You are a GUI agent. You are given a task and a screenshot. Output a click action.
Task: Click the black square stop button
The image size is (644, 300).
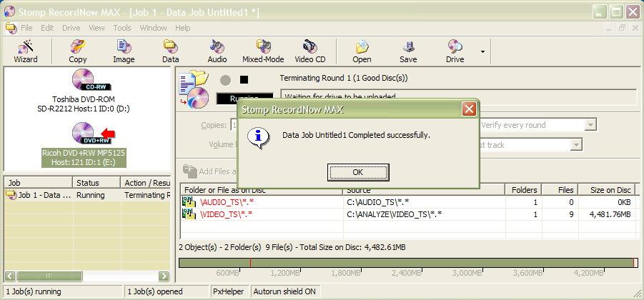tap(244, 79)
